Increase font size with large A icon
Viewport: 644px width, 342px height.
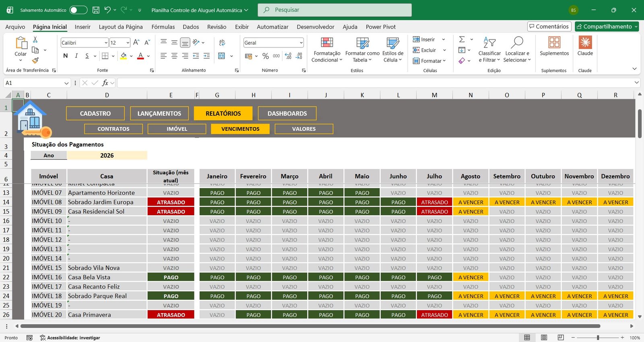pyautogui.click(x=136, y=42)
